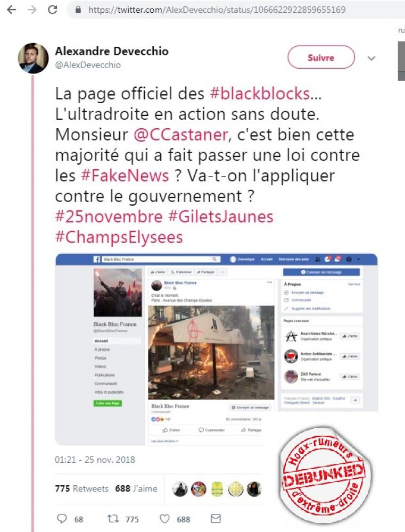Image resolution: width=405 pixels, height=532 pixels.
Task: Open the #FakeNews hashtag
Action: (x=125, y=176)
